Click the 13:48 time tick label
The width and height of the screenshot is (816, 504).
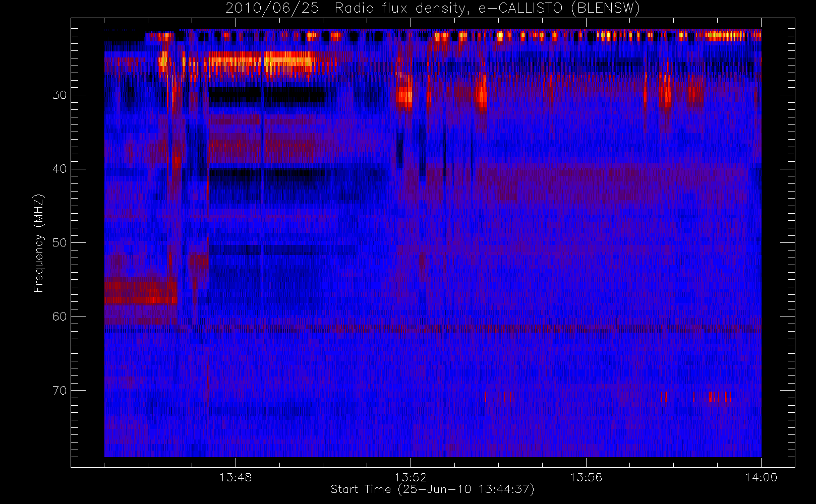pos(236,477)
